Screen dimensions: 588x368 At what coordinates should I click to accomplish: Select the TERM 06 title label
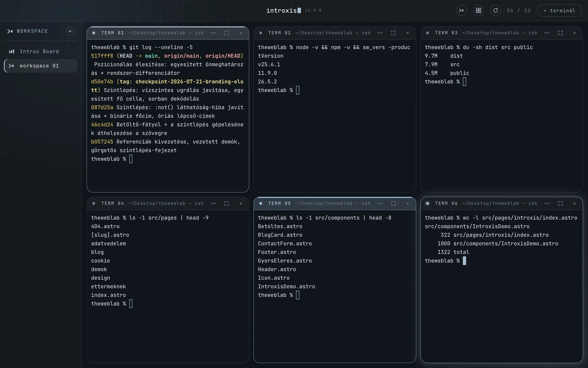tap(446, 203)
